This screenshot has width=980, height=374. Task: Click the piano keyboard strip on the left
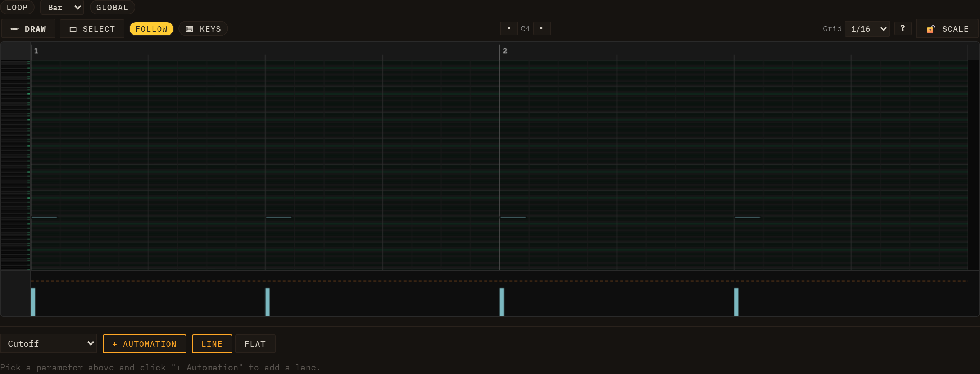coord(15,165)
